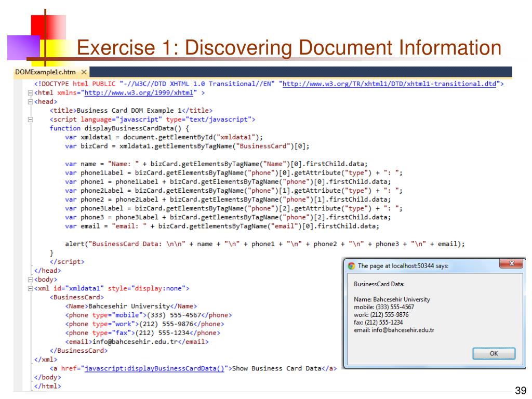Viewport: 532px width, 399px height.
Task: Click 'work: (212) 555-9876' in the alert
Action: click(381, 315)
